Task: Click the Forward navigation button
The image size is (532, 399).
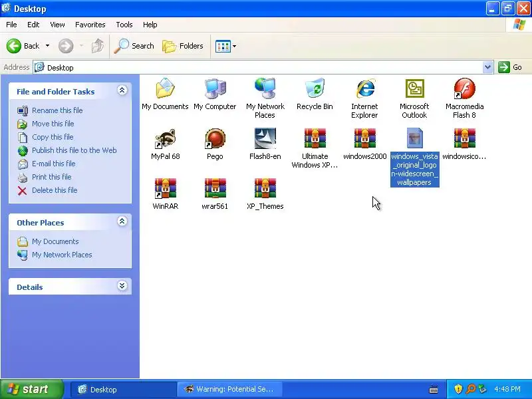Action: point(66,46)
